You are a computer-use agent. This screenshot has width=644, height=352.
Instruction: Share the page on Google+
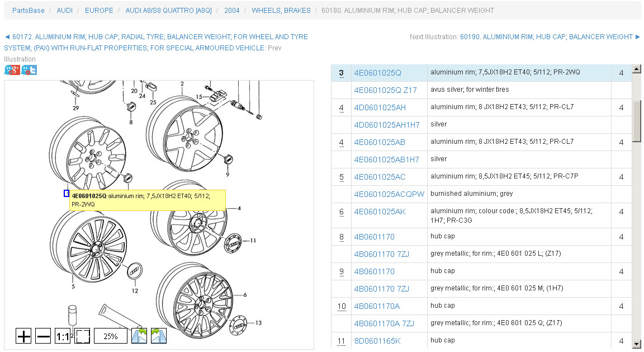click(x=12, y=70)
